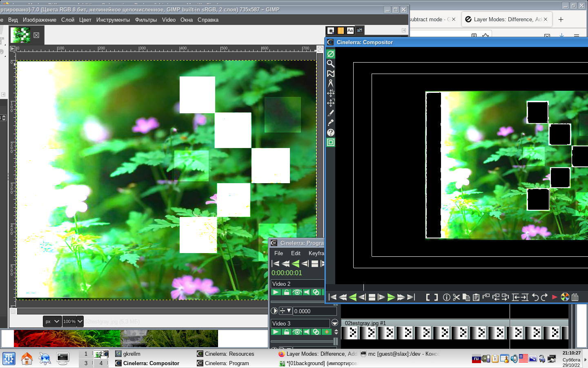
Task: Open the Фильтры menu in GIMP
Action: coord(146,20)
